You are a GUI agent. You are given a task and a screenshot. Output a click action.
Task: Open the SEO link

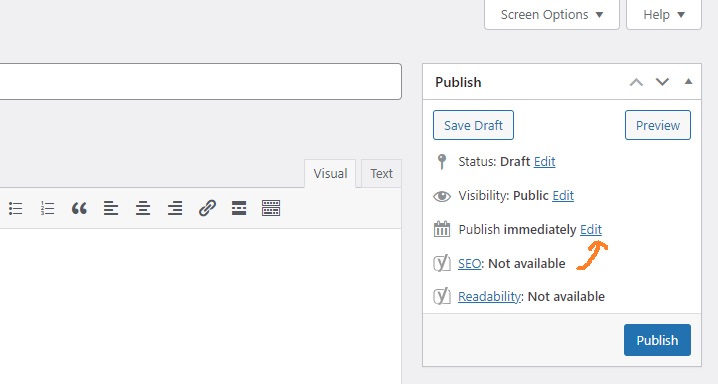pyautogui.click(x=469, y=264)
